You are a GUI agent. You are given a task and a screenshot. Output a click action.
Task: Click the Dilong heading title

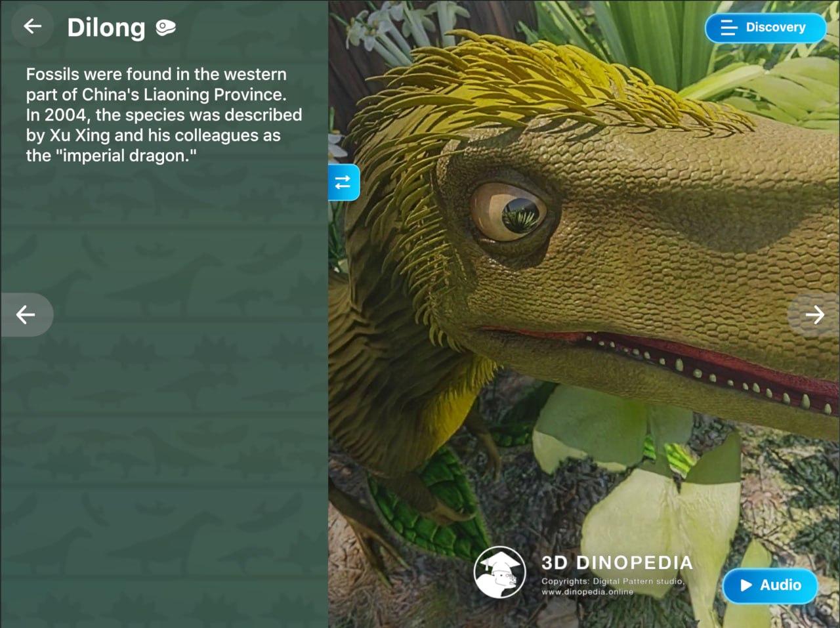click(106, 28)
